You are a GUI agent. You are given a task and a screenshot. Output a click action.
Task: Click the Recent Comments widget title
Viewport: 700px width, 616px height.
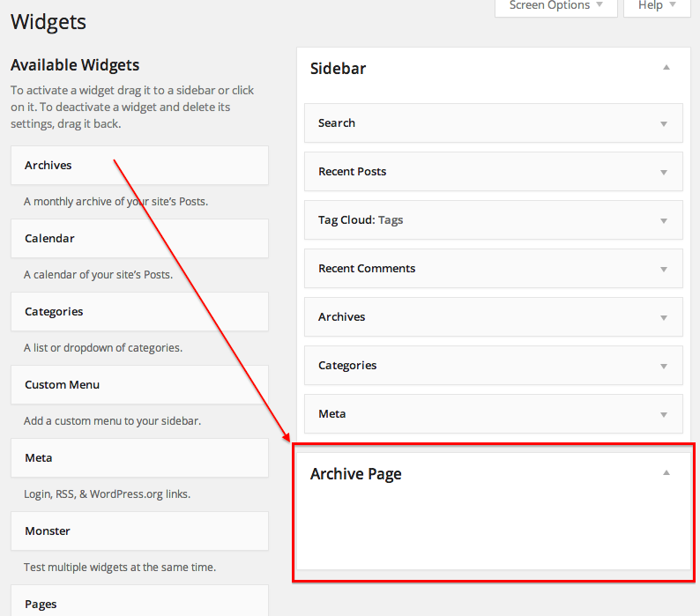point(367,268)
